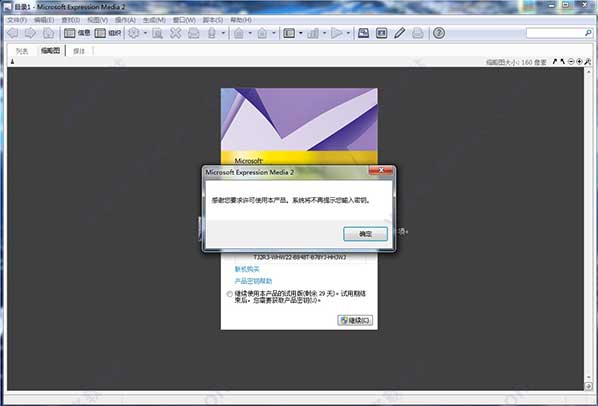Click the scrollbar up arrow at top right

click(588, 71)
